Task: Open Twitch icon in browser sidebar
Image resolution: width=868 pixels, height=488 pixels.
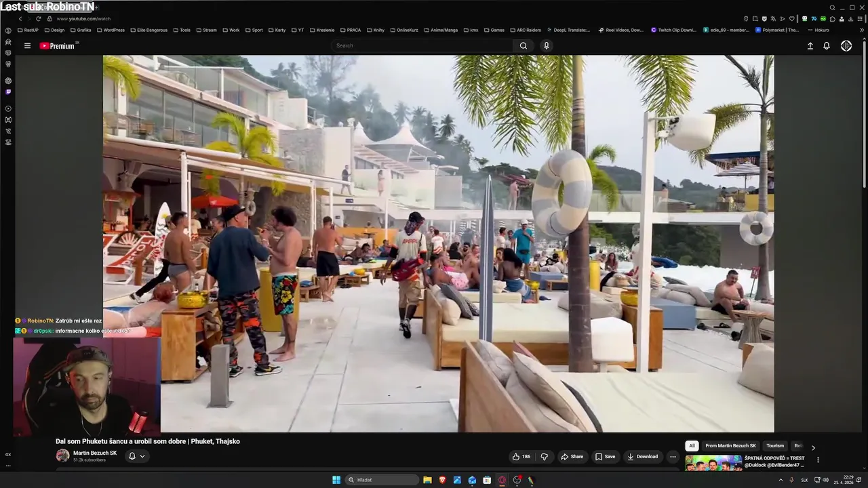Action: pos(8,92)
